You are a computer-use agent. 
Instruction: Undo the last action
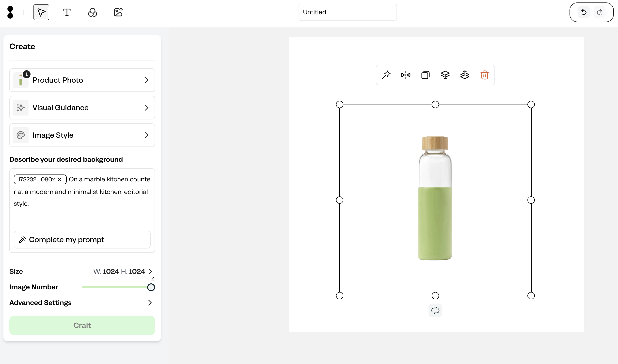tap(584, 12)
